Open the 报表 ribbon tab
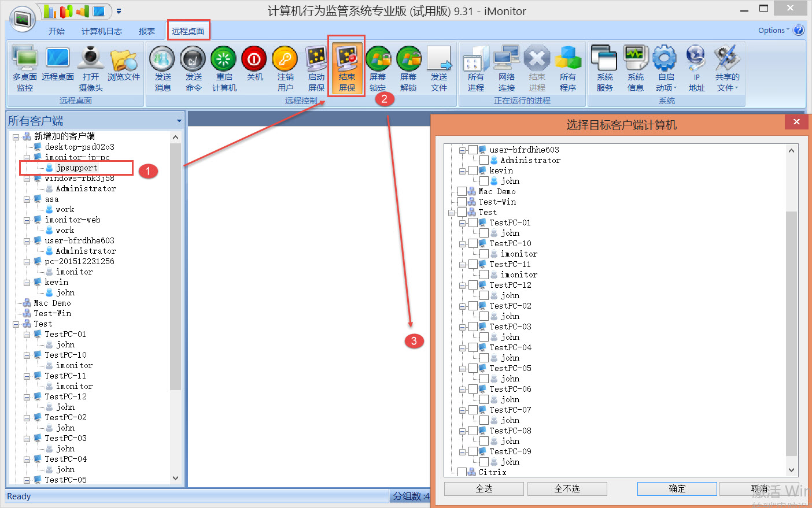Viewport: 812px width, 508px height. click(x=147, y=31)
